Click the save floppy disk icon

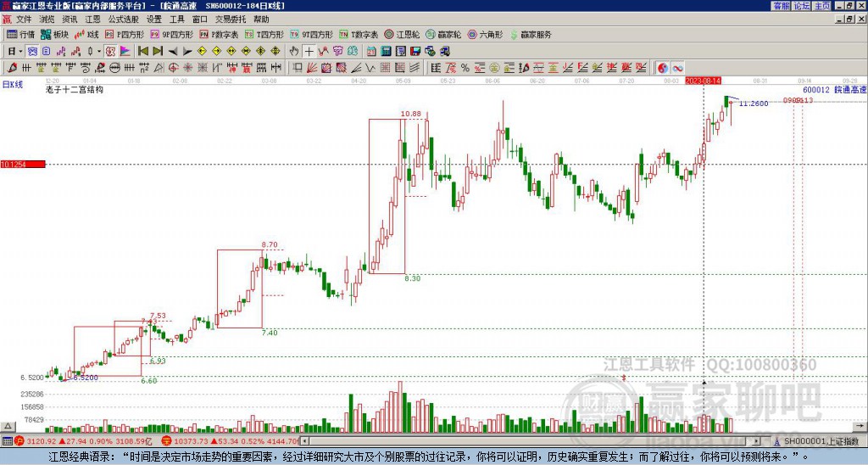(415, 51)
